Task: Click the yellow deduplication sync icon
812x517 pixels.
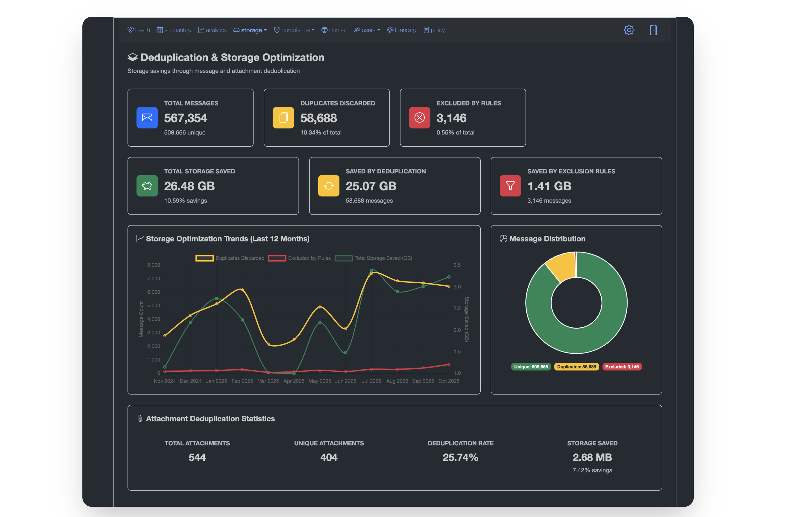Action: [328, 186]
